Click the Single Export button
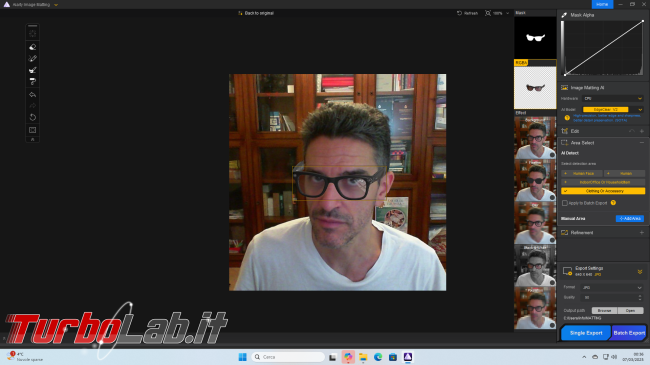Viewport: 650px width, 365px height. point(585,333)
